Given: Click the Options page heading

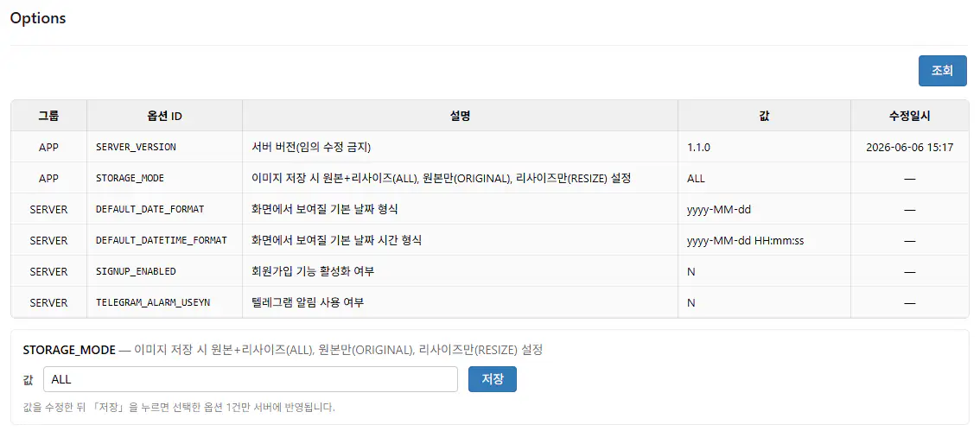Looking at the screenshot, I should (38, 18).
